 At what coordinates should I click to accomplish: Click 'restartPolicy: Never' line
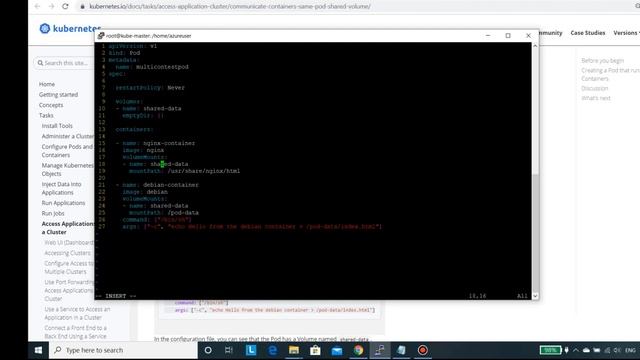pos(150,88)
